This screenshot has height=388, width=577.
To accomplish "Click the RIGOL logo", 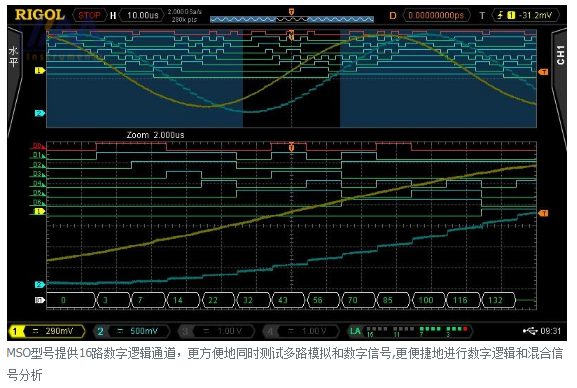I will pos(40,15).
